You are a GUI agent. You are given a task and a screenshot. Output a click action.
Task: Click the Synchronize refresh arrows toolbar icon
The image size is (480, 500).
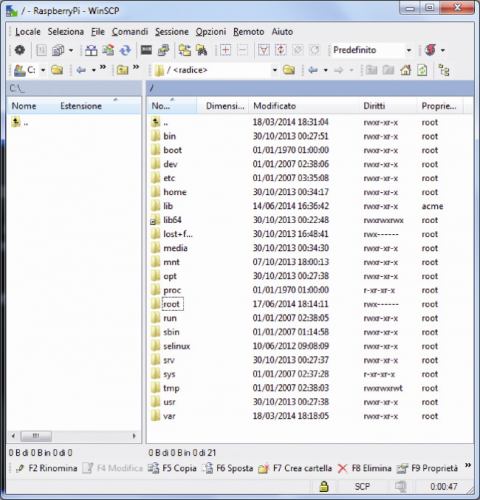click(125, 50)
